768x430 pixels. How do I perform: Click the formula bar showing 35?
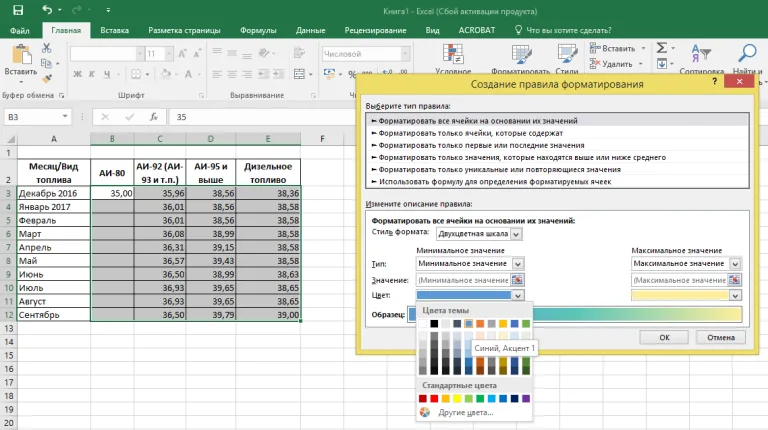coord(262,117)
